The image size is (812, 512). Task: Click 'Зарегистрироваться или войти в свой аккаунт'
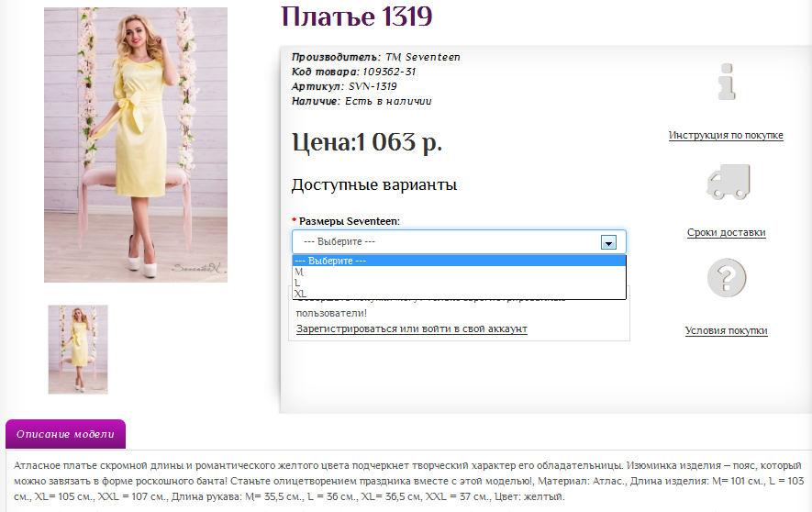411,328
